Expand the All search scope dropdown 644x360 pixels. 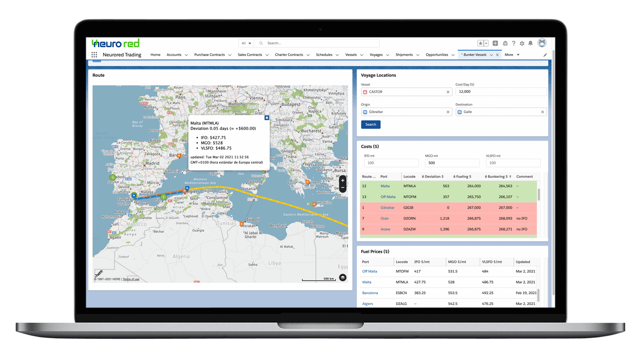click(x=247, y=43)
